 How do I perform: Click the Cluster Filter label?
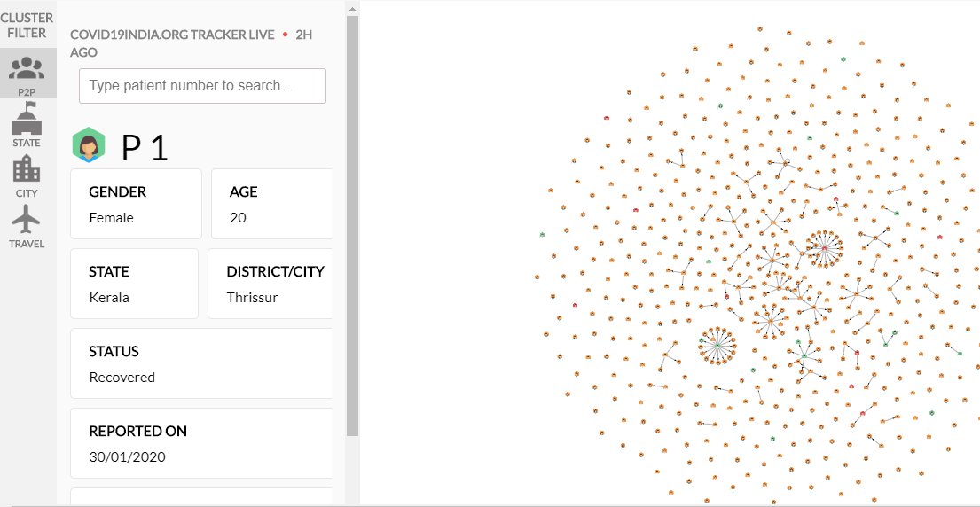tap(27, 25)
